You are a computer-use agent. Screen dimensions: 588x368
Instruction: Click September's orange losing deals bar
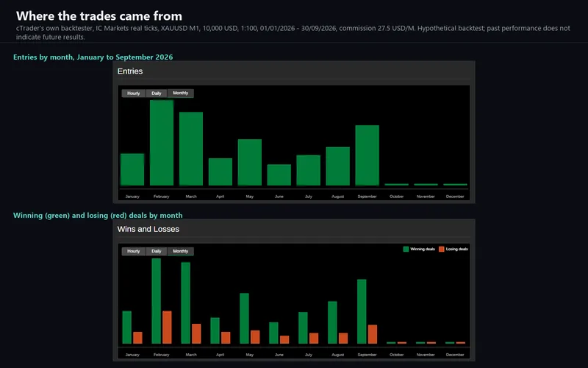373,335
